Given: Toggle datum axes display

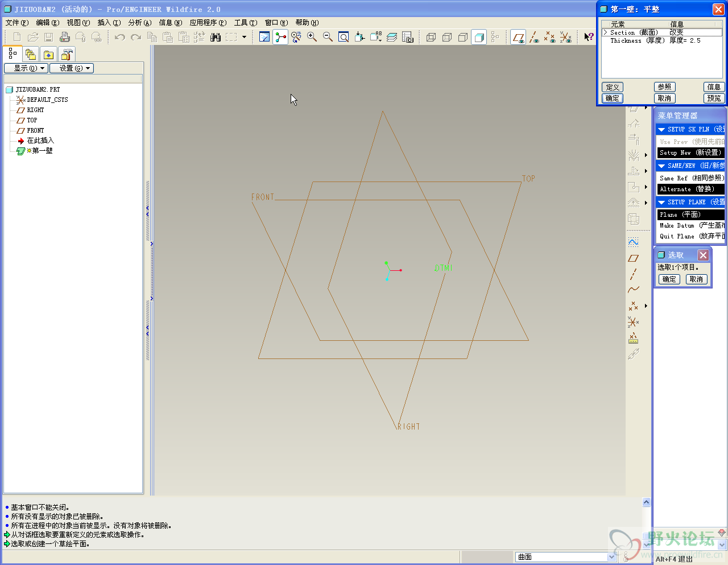Looking at the screenshot, I should pyautogui.click(x=534, y=37).
